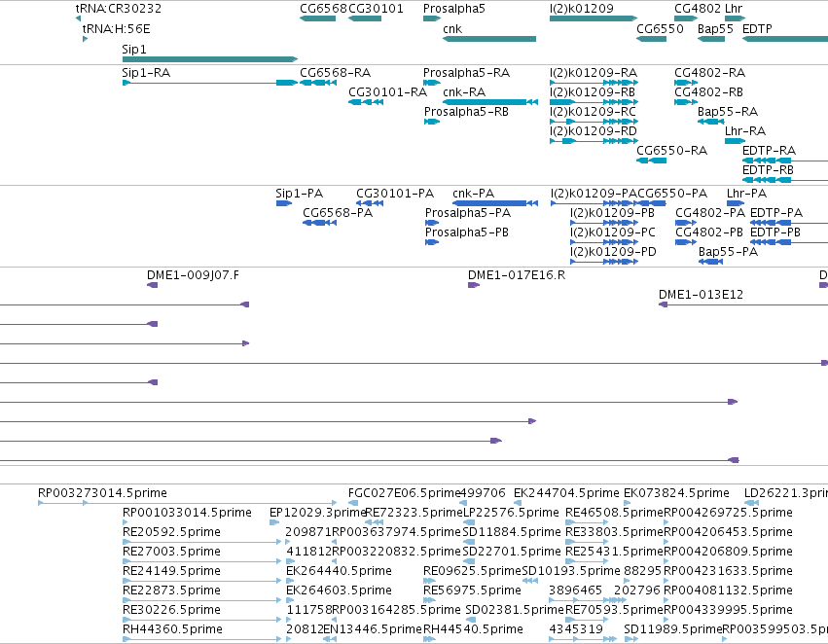Screen dimensions: 828x644
Task: Select the RE30226.5prime EST label
Action: (171, 611)
